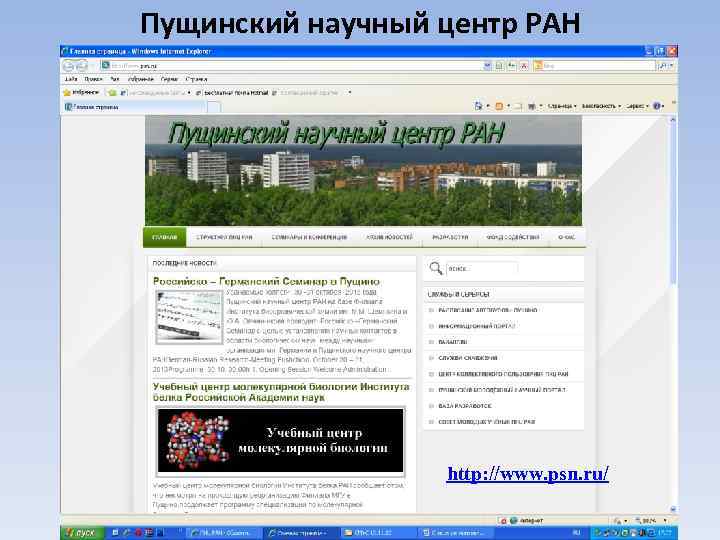Open the Совет молодых ученых ПНЦ РАН link

click(x=487, y=422)
